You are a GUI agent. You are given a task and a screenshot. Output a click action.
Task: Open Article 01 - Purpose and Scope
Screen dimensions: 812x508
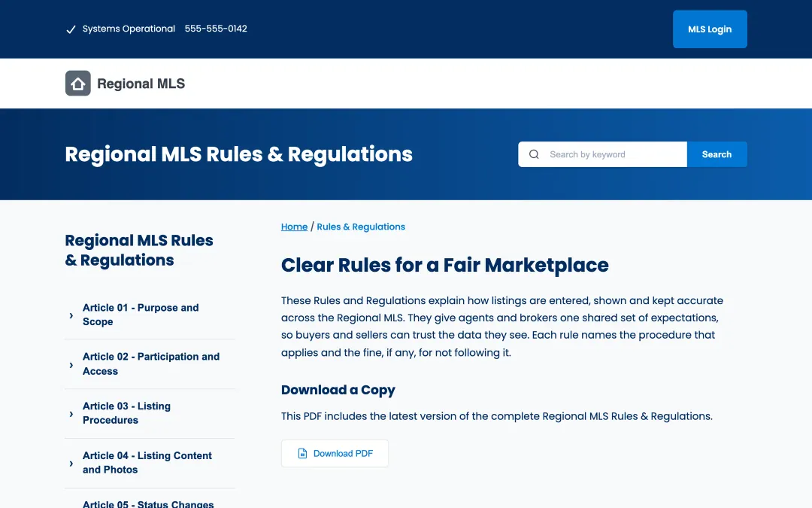click(141, 315)
